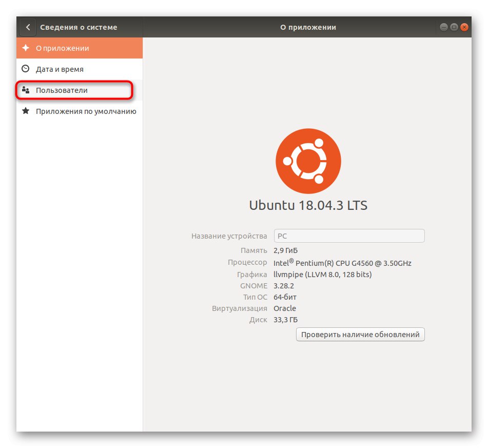Click Проверить наличие обновлений button
This screenshot has width=488, height=448.
point(360,335)
